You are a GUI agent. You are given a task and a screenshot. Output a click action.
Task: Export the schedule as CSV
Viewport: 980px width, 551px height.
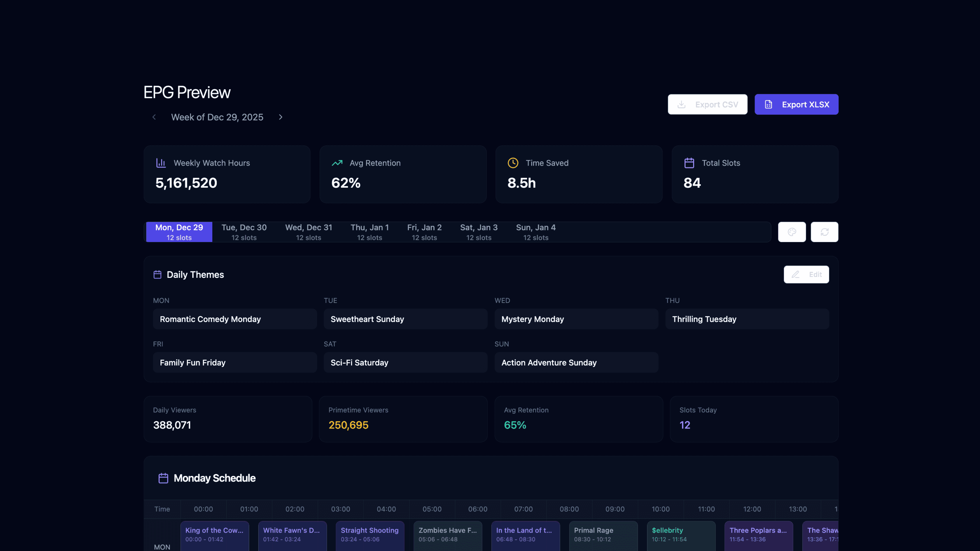tap(707, 105)
